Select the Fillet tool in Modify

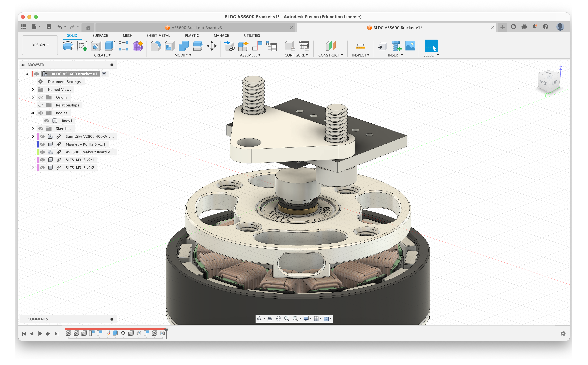156,46
